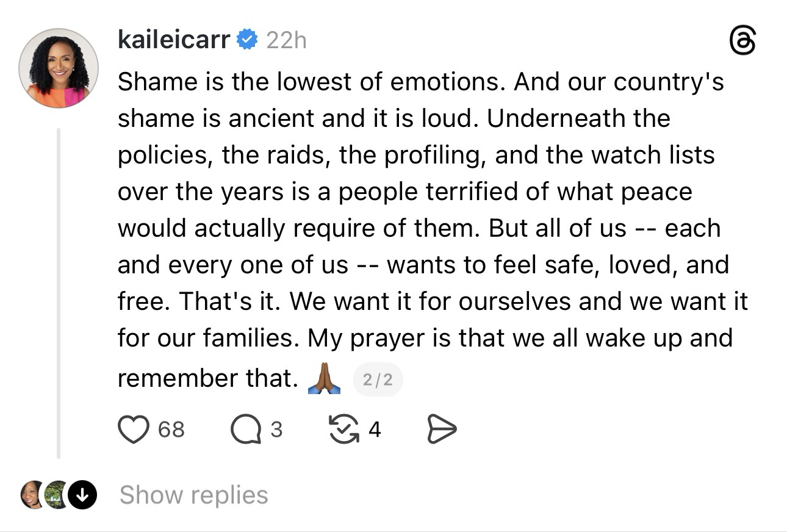Click the 4 reposts count
The height and width of the screenshot is (532, 787).
tap(375, 430)
